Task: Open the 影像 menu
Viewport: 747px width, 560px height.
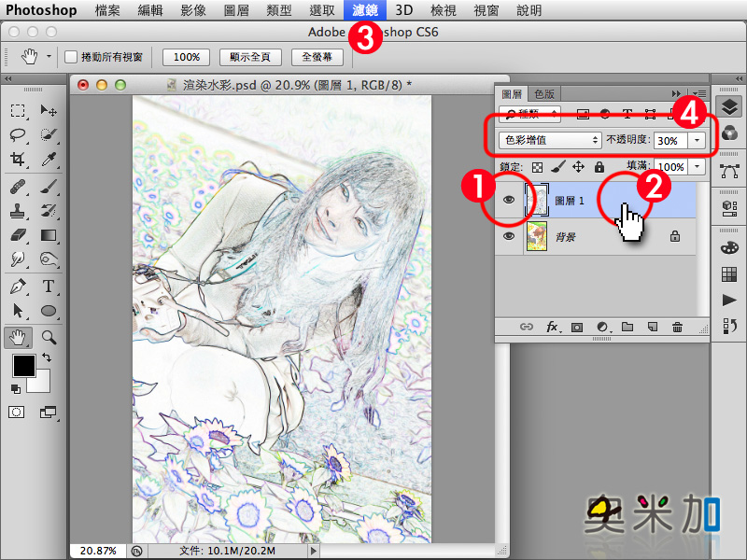Action: pos(193,10)
